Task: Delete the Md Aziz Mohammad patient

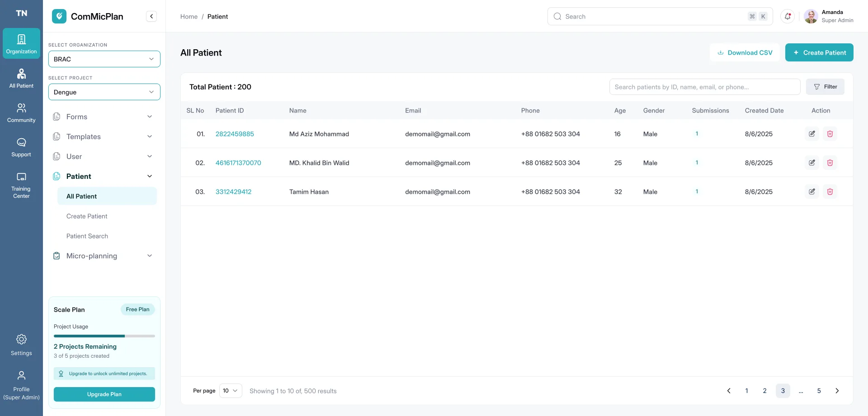Action: pyautogui.click(x=830, y=134)
